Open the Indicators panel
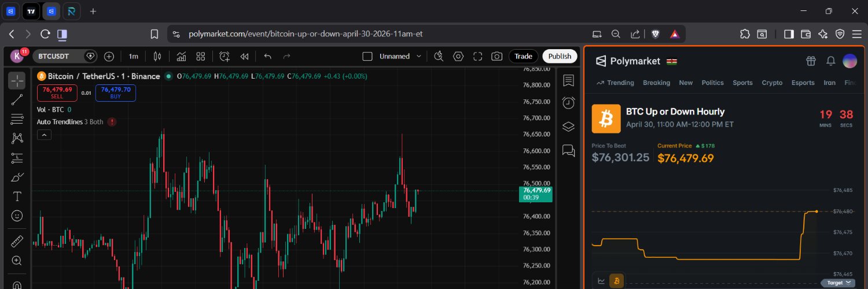868x289 pixels. (181, 56)
